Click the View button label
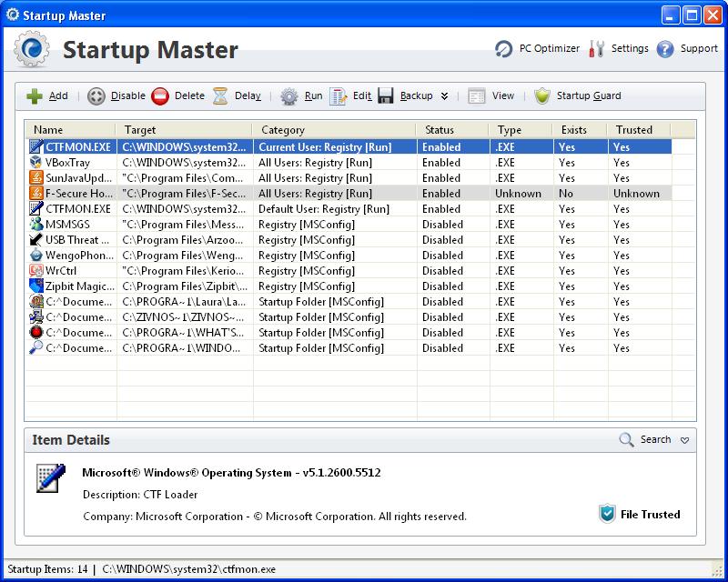The height and width of the screenshot is (582, 728). tap(503, 95)
